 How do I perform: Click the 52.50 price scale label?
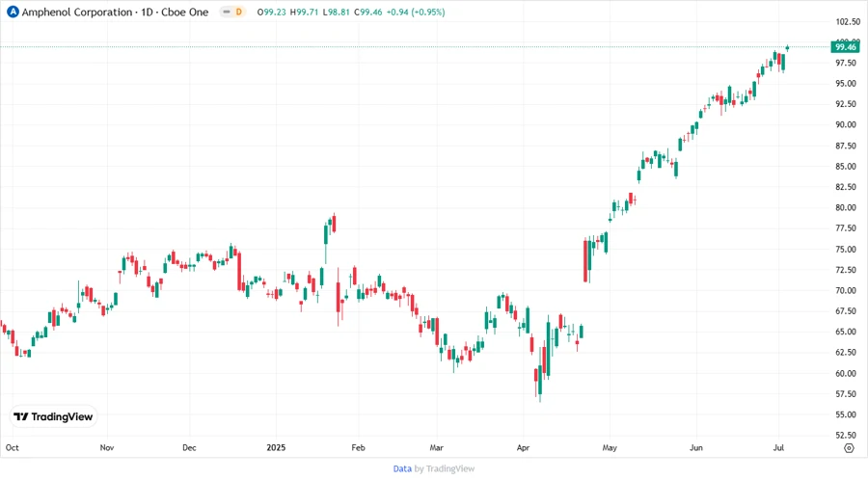point(846,436)
